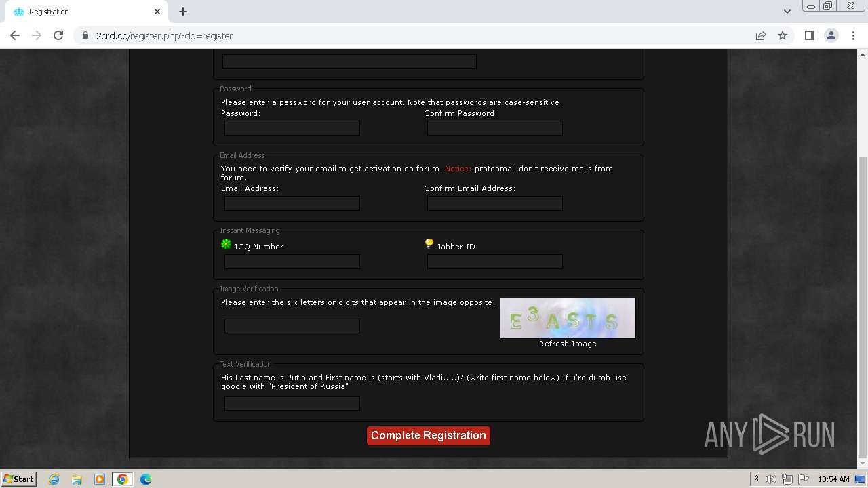Bookmark this page with the star icon
The height and width of the screenshot is (488, 868).
click(x=783, y=35)
